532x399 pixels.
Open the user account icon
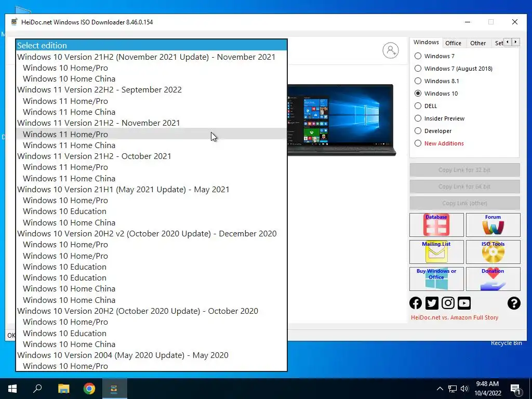coord(391,50)
